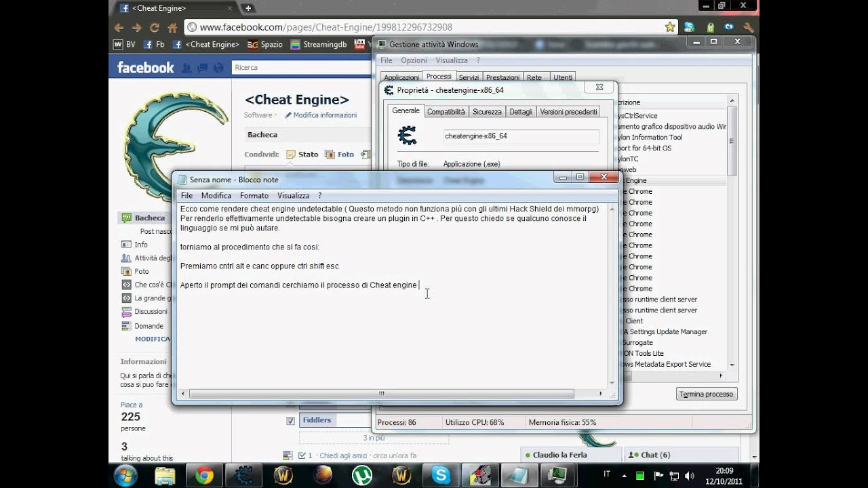This screenshot has height=488, width=868.
Task: Click Notepad scroll right arrow
Action: (x=601, y=393)
